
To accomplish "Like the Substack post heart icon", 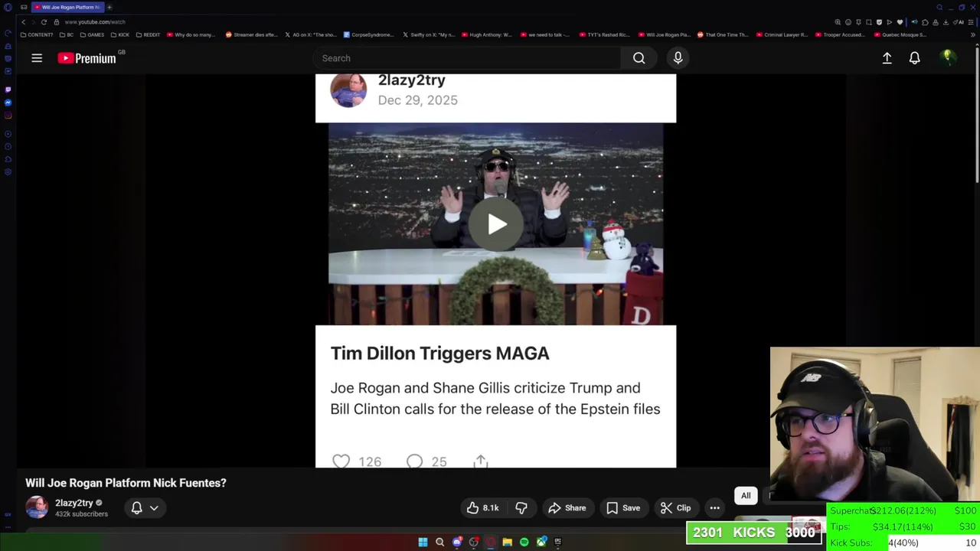I will 341,461.
